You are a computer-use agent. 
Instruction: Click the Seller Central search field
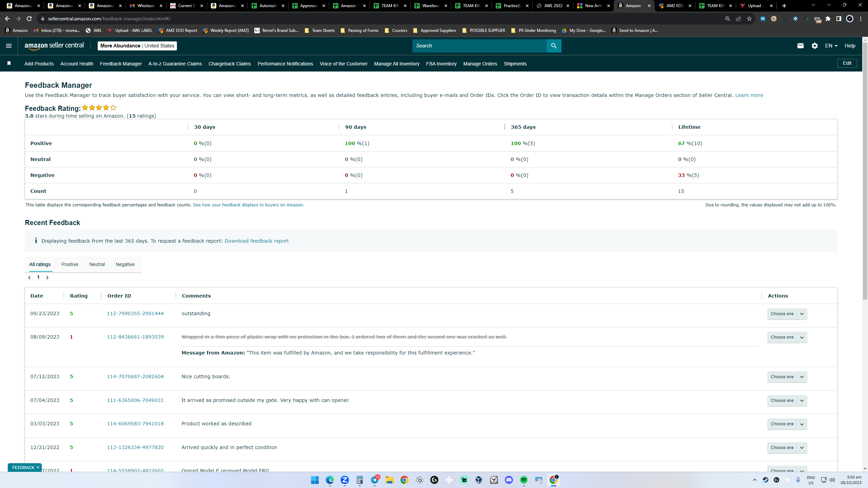[479, 46]
